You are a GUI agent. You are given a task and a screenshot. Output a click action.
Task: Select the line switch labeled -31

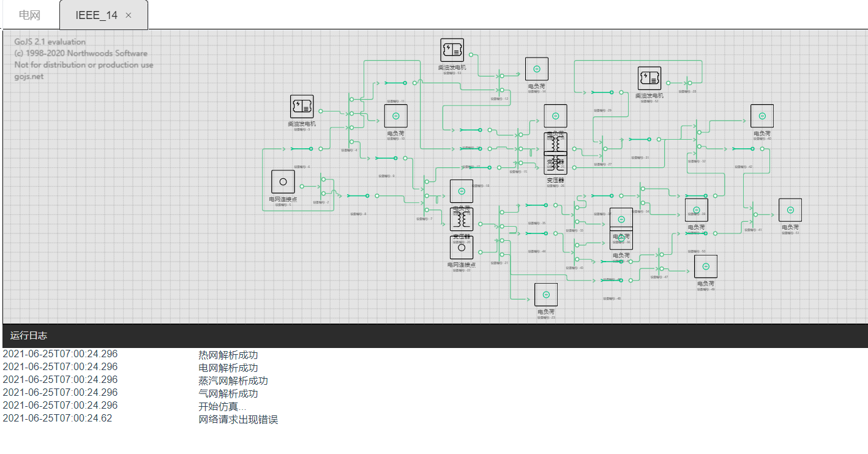(640, 139)
